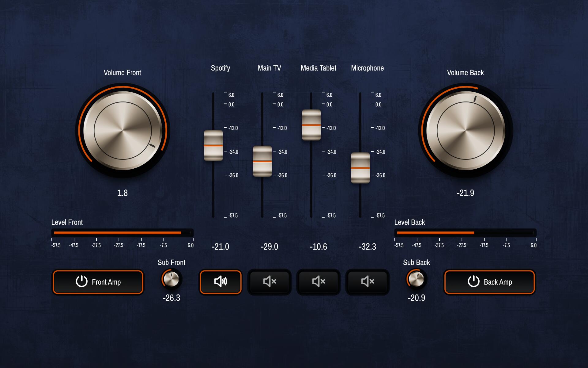Click the Microphone fader handle
This screenshot has width=588, height=368.
click(360, 168)
